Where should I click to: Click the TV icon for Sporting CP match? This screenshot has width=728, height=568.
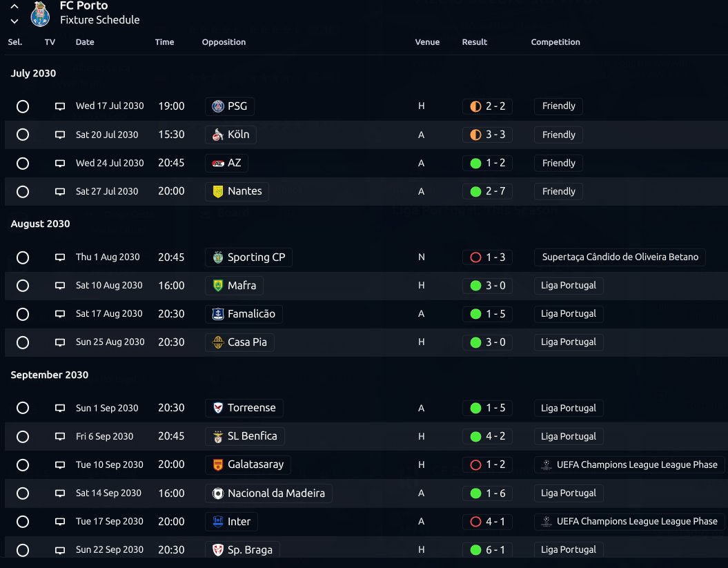[60, 257]
